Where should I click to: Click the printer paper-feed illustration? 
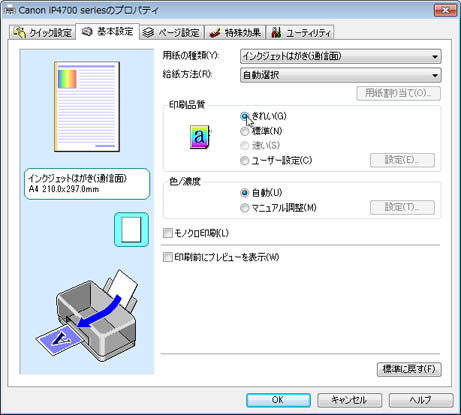pyautogui.click(x=87, y=315)
